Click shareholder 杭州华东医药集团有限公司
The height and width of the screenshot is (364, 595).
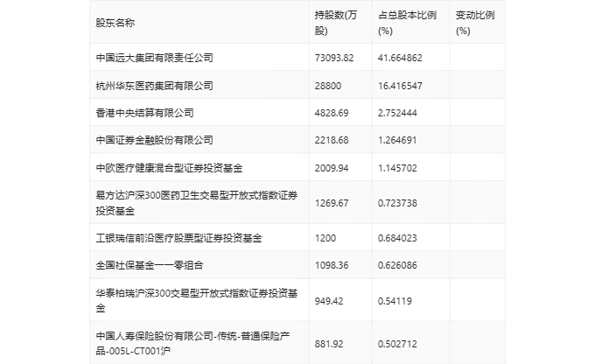click(x=154, y=86)
